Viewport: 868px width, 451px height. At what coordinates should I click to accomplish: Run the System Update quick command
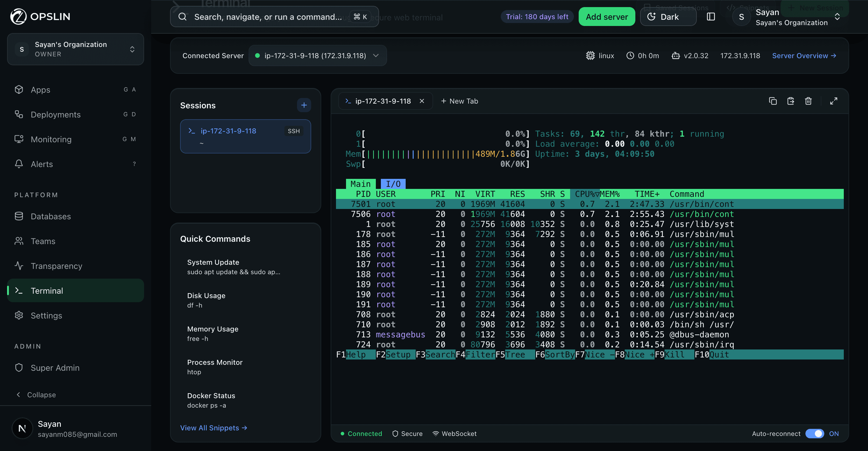point(245,267)
